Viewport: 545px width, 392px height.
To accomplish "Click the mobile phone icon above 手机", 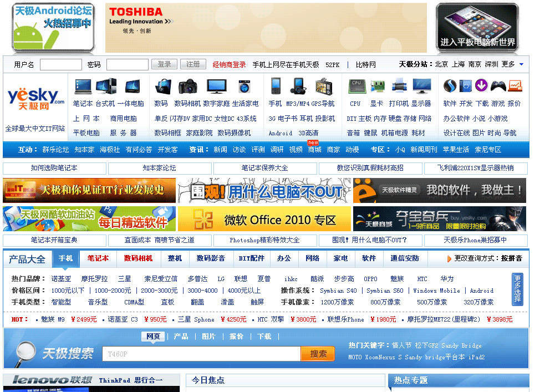I will (x=276, y=86).
